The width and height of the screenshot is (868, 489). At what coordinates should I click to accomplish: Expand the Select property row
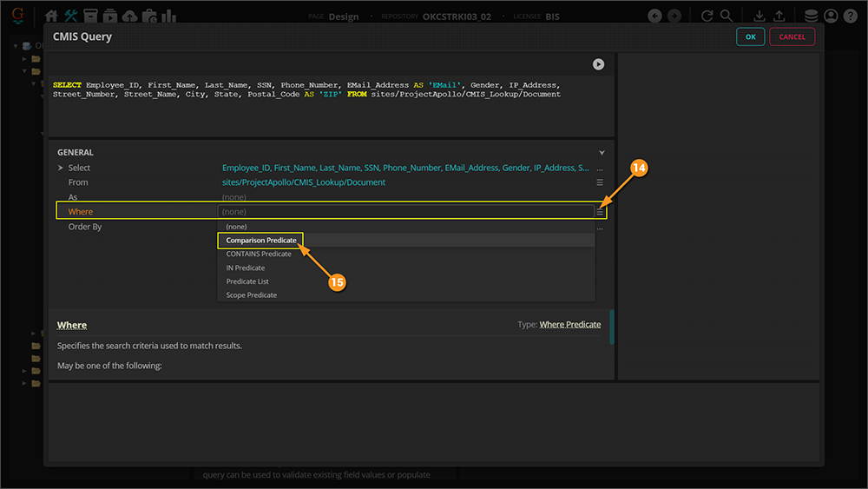pos(60,168)
